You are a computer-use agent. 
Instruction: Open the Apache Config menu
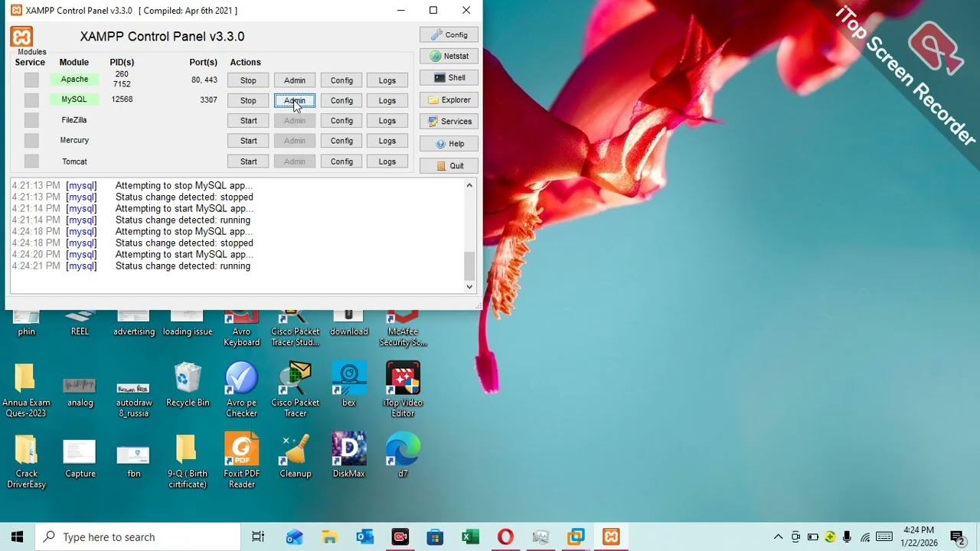coord(341,80)
